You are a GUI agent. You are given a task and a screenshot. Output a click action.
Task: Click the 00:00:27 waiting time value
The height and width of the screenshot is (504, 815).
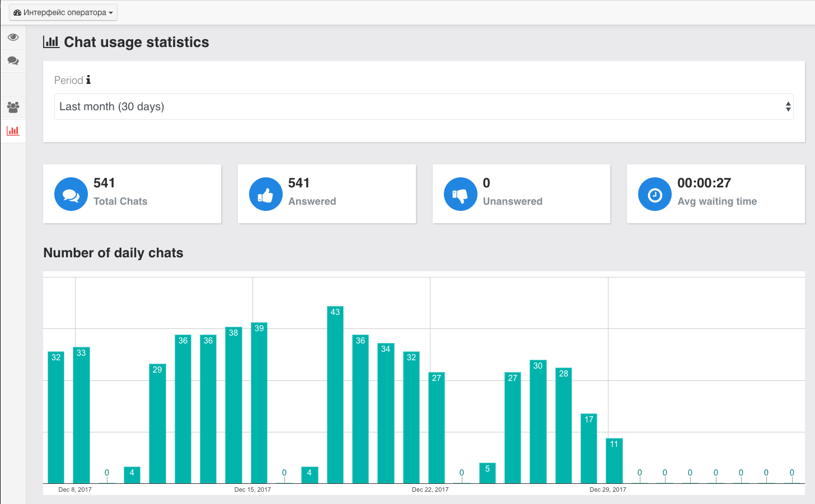coord(704,183)
